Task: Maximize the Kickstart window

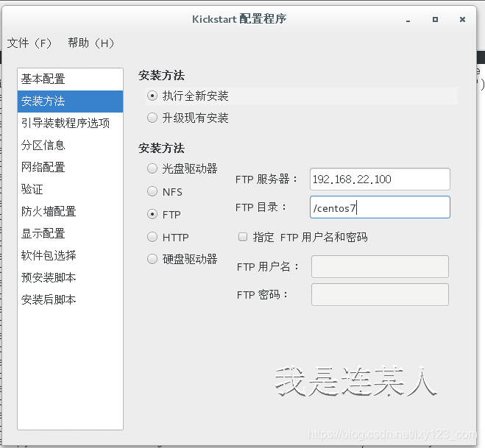Action: (x=435, y=19)
